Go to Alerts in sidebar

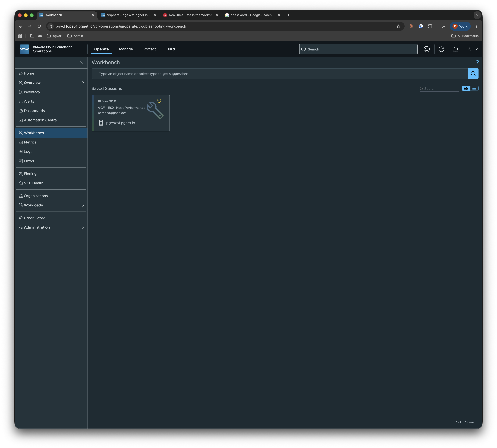click(29, 101)
